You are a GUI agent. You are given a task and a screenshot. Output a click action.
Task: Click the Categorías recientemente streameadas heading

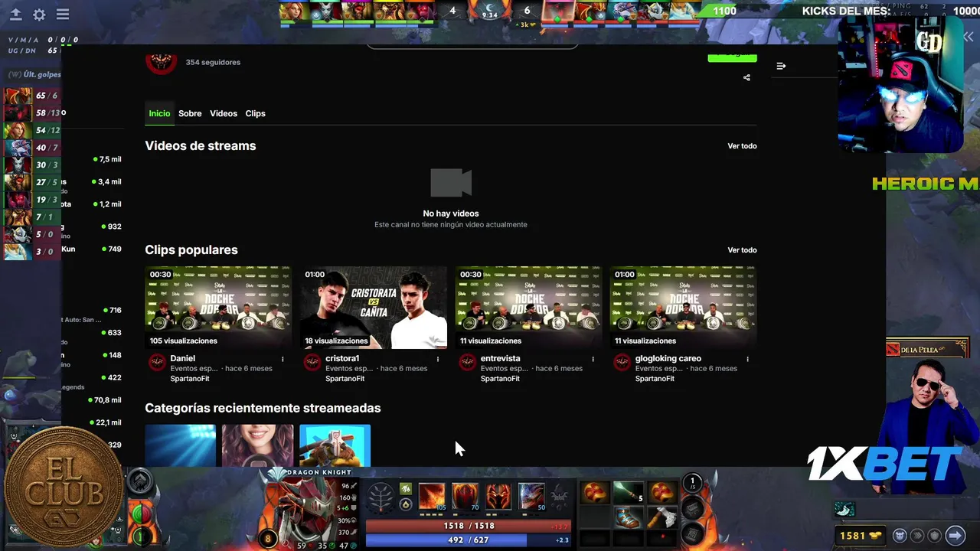[263, 408]
